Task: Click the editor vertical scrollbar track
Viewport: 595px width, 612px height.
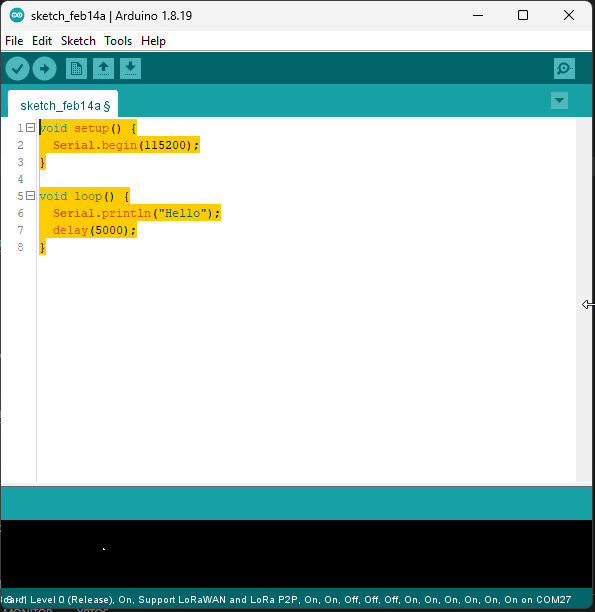Action: (x=584, y=300)
